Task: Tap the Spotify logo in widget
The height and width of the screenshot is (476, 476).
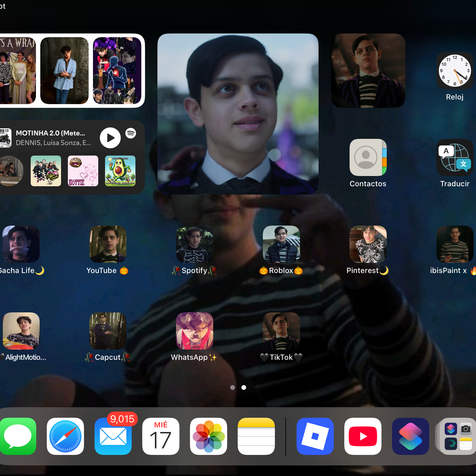Action: [131, 133]
